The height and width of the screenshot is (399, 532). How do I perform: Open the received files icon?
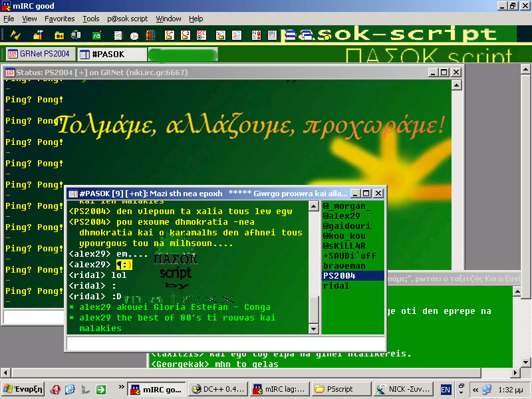coord(221,35)
